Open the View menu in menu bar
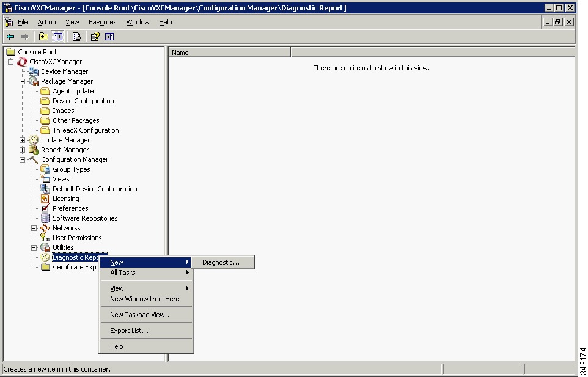Screen dimensions: 588x377 click(x=72, y=22)
